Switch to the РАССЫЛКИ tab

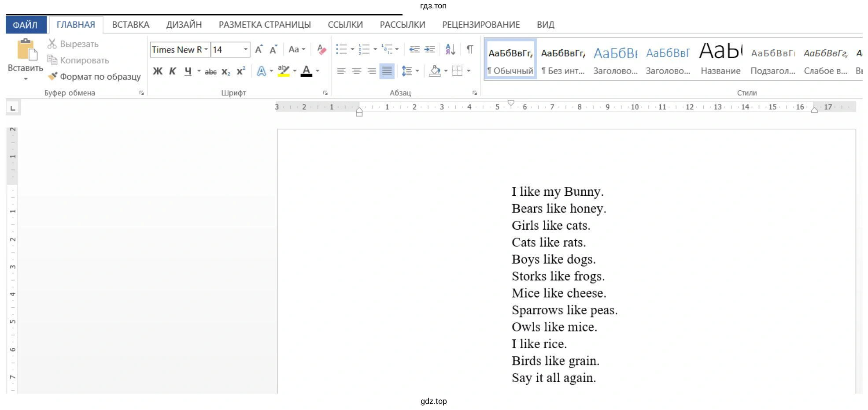(403, 25)
